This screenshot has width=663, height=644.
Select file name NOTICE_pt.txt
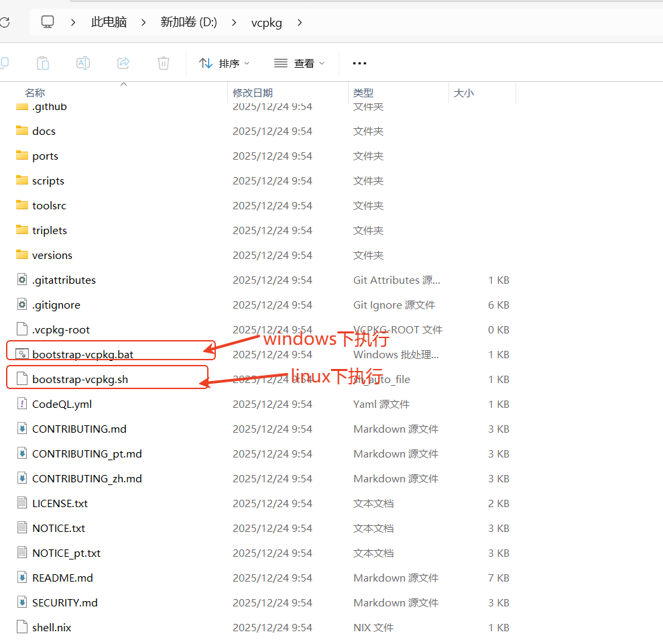tap(66, 553)
